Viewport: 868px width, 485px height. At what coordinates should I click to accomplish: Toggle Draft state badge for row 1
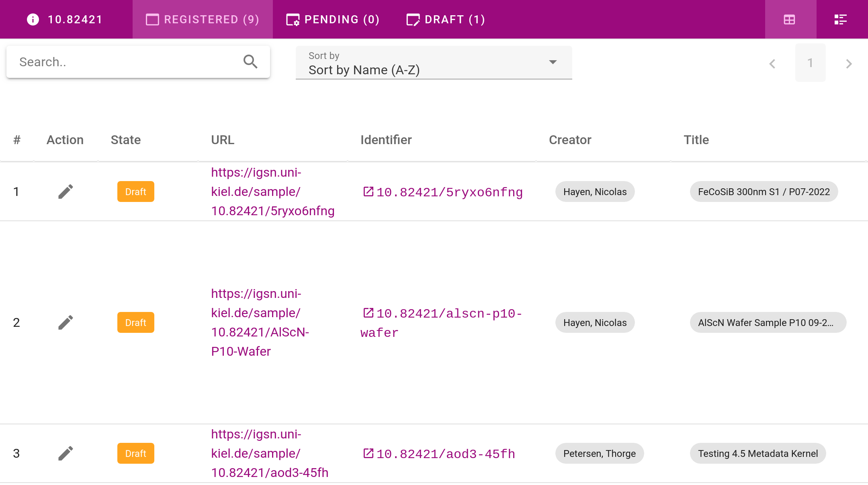tap(135, 191)
